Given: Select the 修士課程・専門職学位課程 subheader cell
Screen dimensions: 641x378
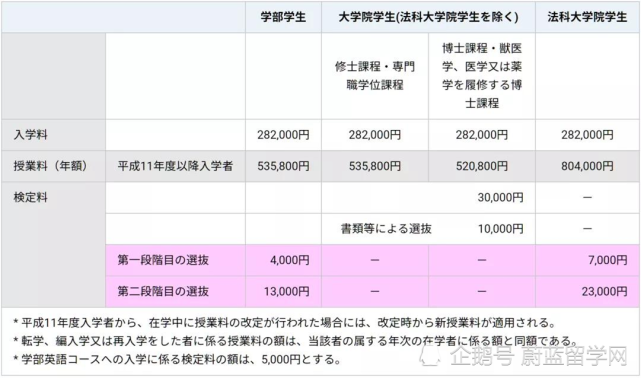Looking at the screenshot, I should click(375, 76).
